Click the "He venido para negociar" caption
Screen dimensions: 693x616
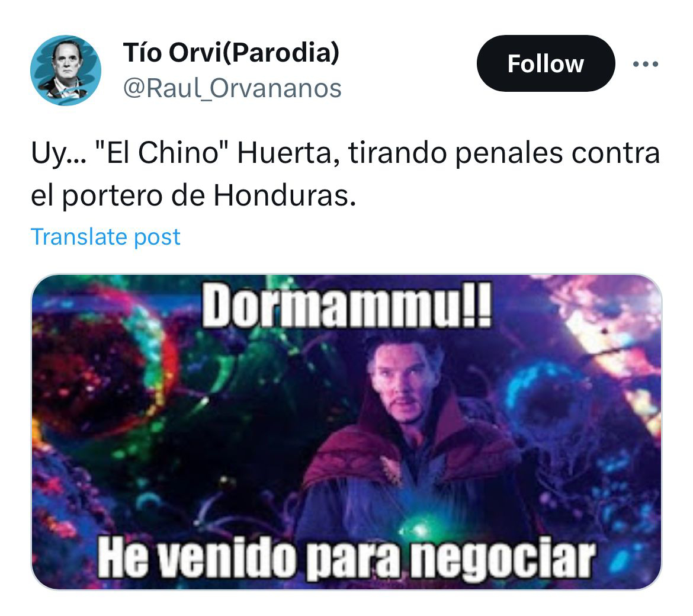pos(346,558)
